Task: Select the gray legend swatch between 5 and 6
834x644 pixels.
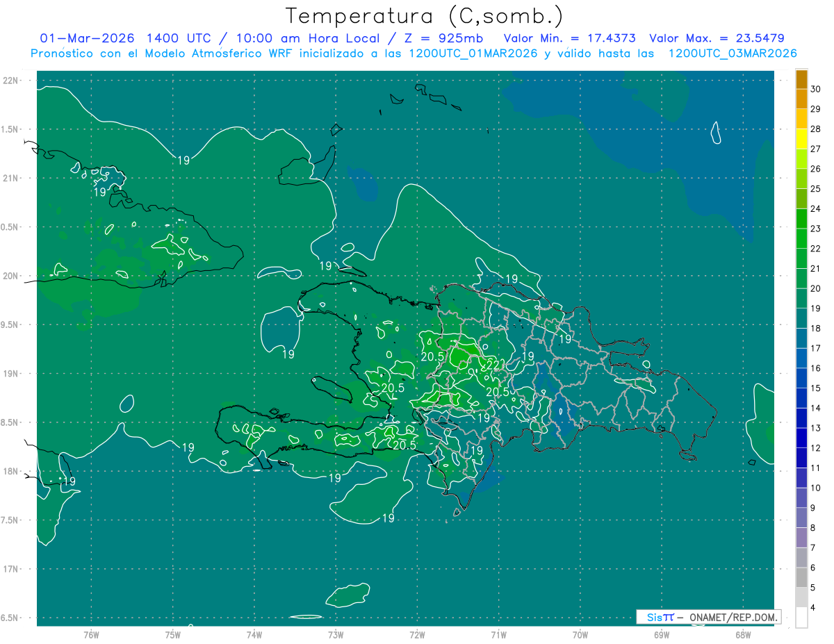Action: (801, 577)
